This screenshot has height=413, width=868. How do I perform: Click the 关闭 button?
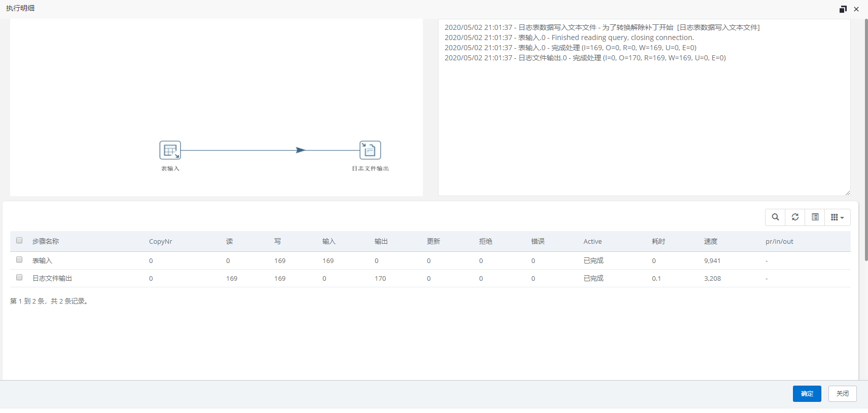point(842,394)
